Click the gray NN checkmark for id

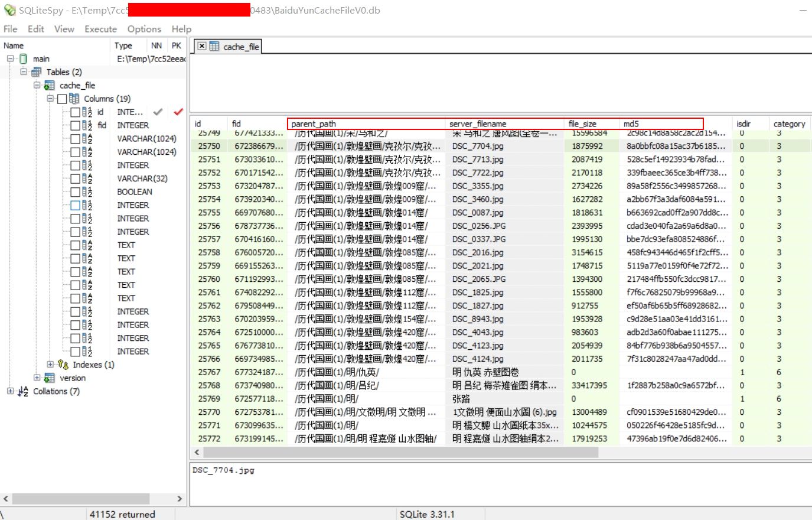[x=158, y=112]
